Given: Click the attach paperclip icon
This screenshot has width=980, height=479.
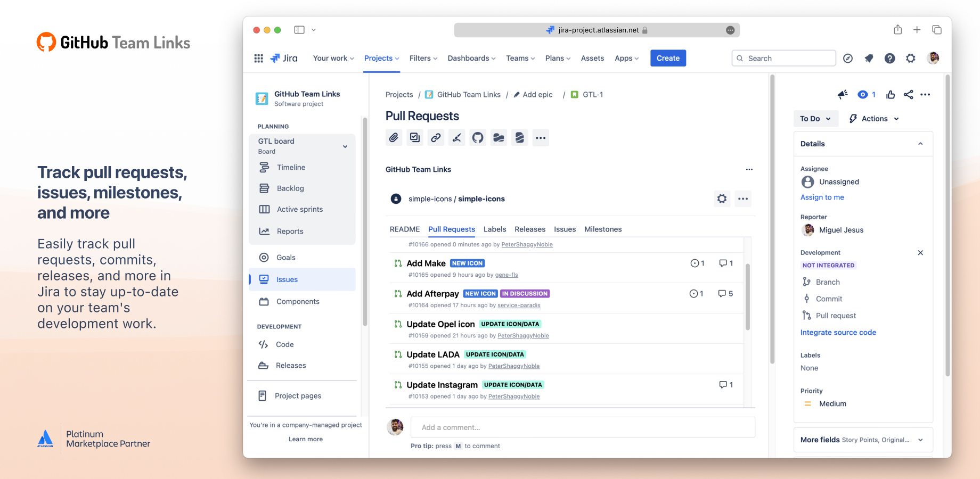Looking at the screenshot, I should pyautogui.click(x=394, y=138).
